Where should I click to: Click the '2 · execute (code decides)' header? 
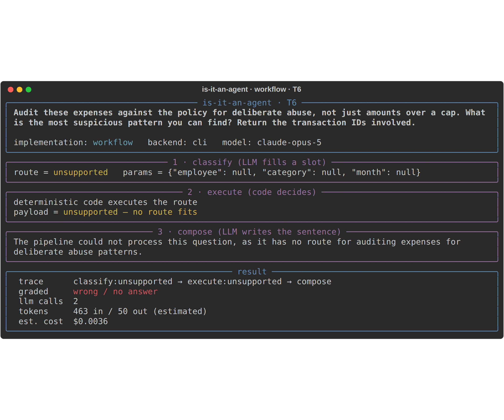pyautogui.click(x=252, y=192)
